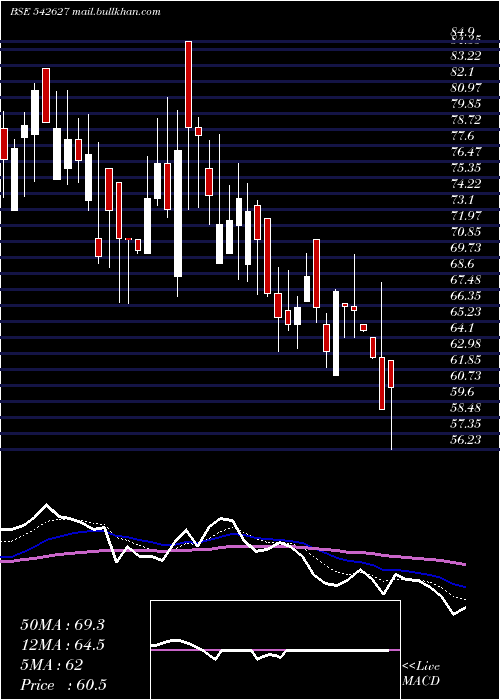This screenshot has height=700, width=500.
Task: Click the 71.97 axis label
Action: [466, 216]
